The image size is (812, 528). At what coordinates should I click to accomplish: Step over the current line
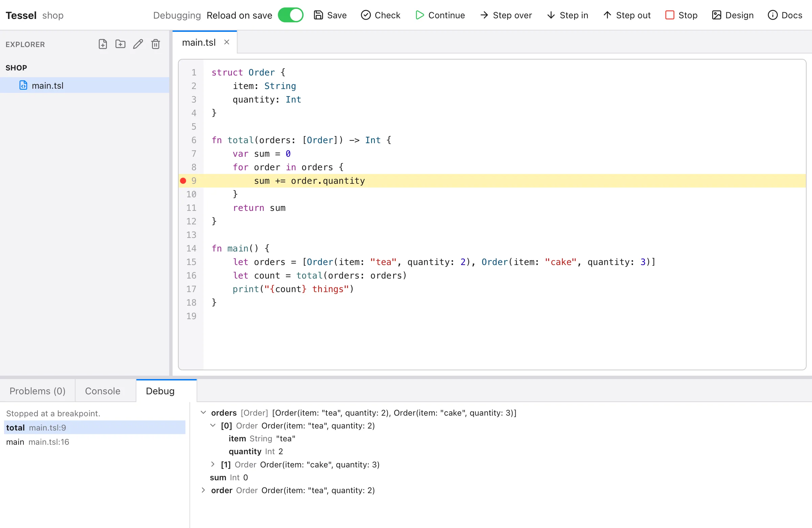(505, 15)
